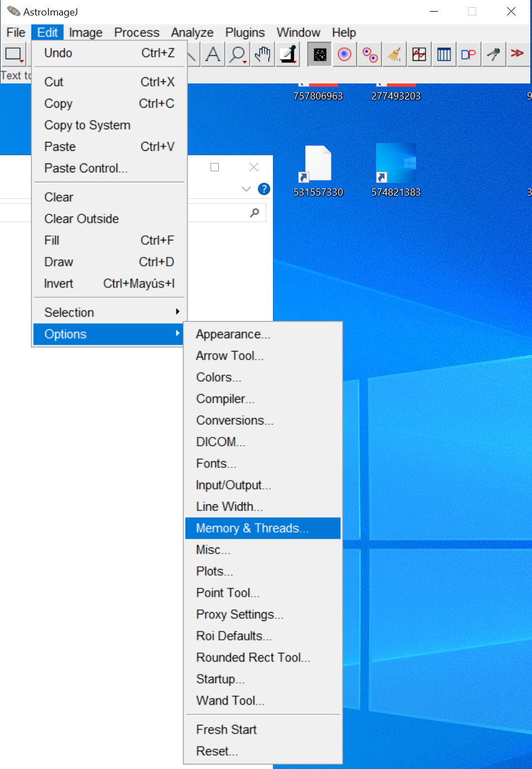This screenshot has width=532, height=769.
Task: Open Line Width... options
Action: (263, 507)
